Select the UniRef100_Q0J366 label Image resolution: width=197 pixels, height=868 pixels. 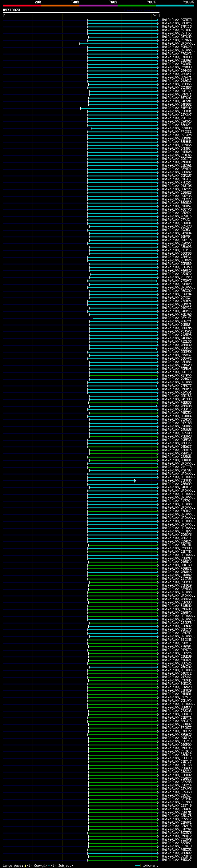(x=176, y=84)
